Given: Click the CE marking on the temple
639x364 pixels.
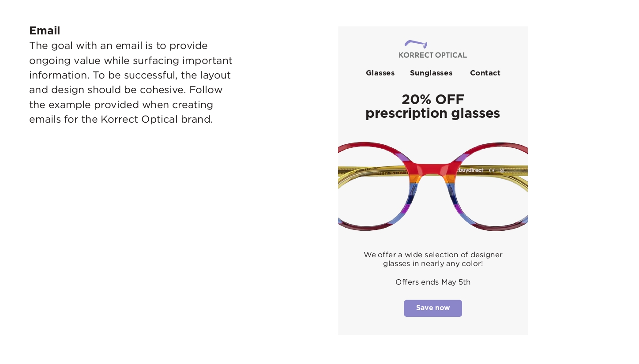Looking at the screenshot, I should pyautogui.click(x=492, y=170).
